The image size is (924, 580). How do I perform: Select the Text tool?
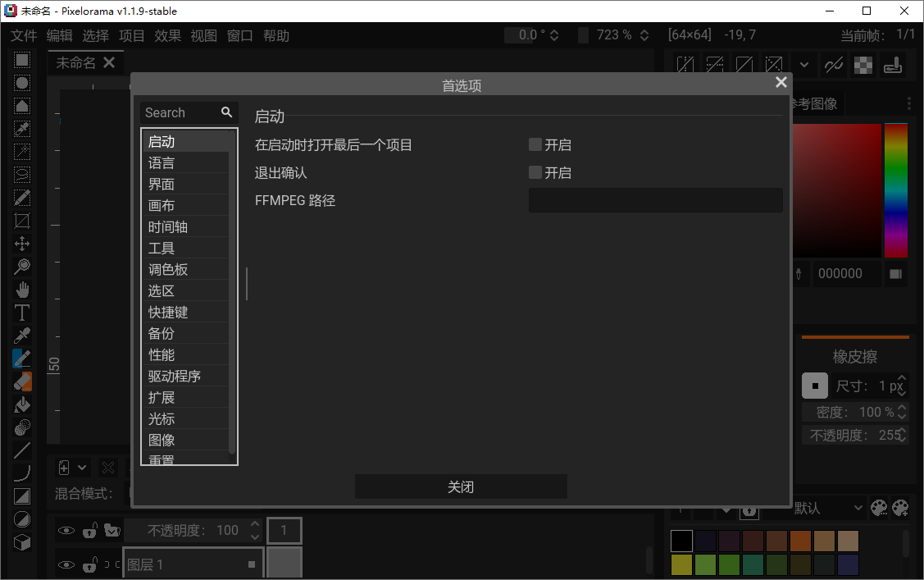22,312
